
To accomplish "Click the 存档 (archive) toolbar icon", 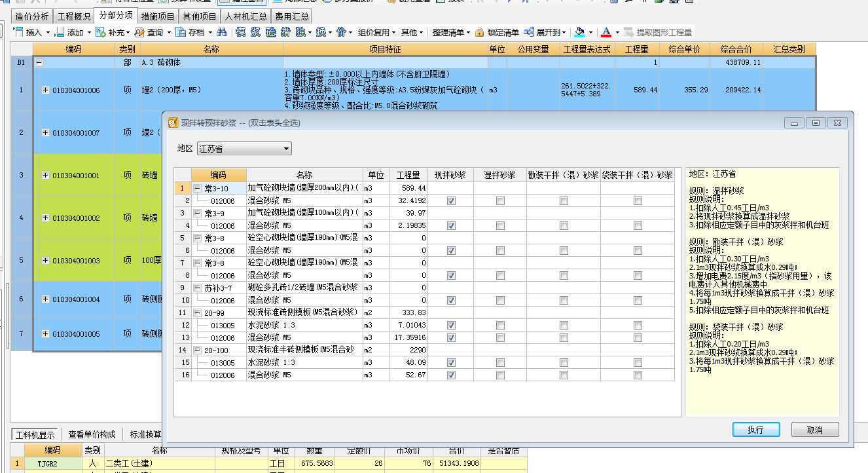I will tap(181, 32).
